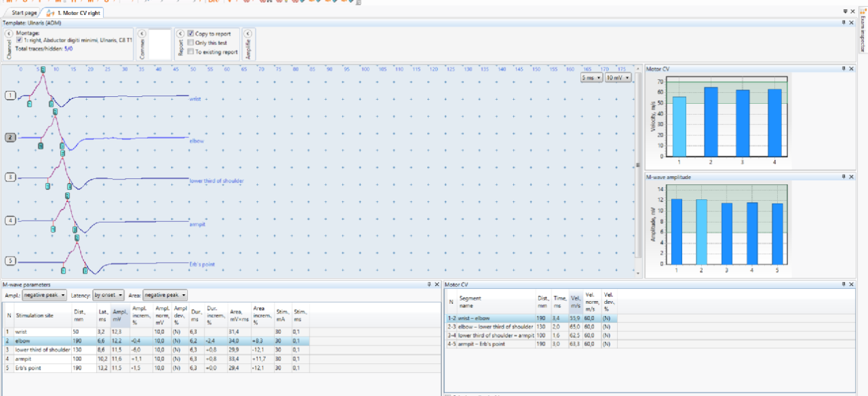
Task: Select trace number 3 button (lower third of shoulder)
Action: [10, 178]
